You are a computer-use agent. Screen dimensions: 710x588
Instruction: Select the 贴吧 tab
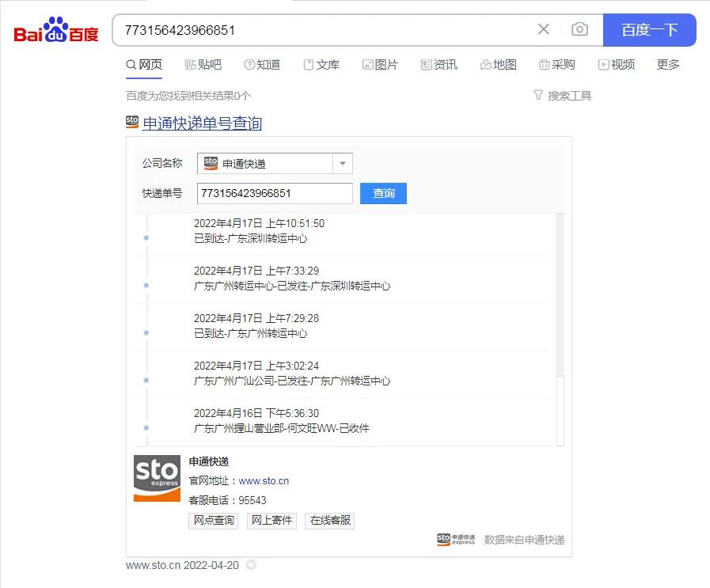click(203, 65)
